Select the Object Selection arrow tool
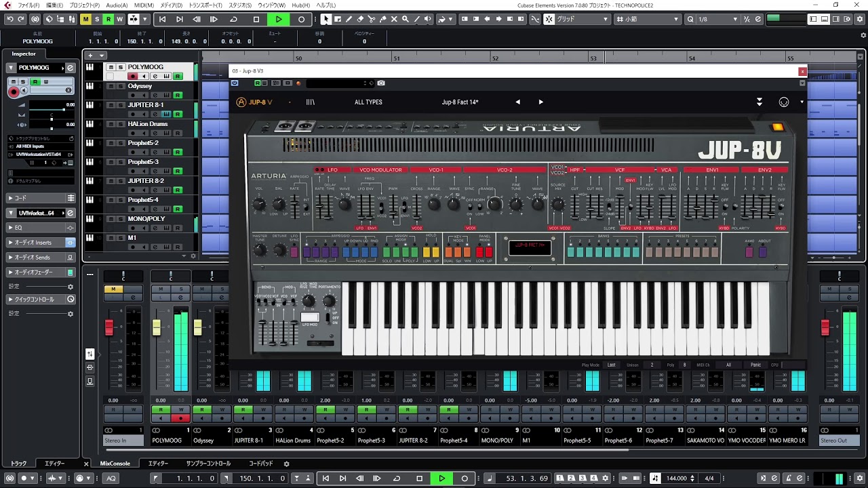 pyautogui.click(x=326, y=19)
